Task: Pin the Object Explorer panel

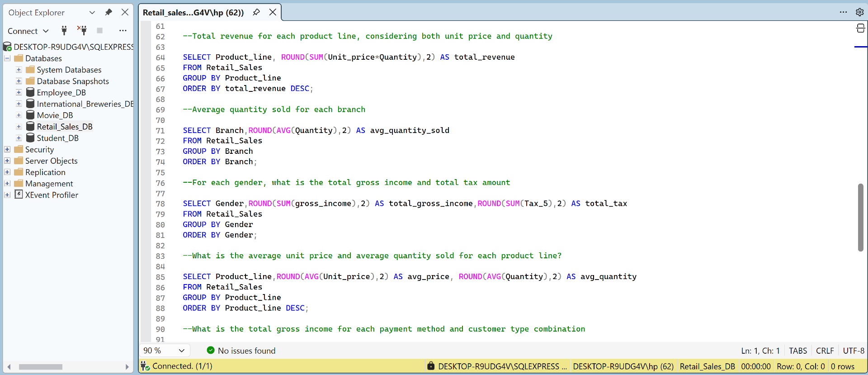Action: [108, 12]
